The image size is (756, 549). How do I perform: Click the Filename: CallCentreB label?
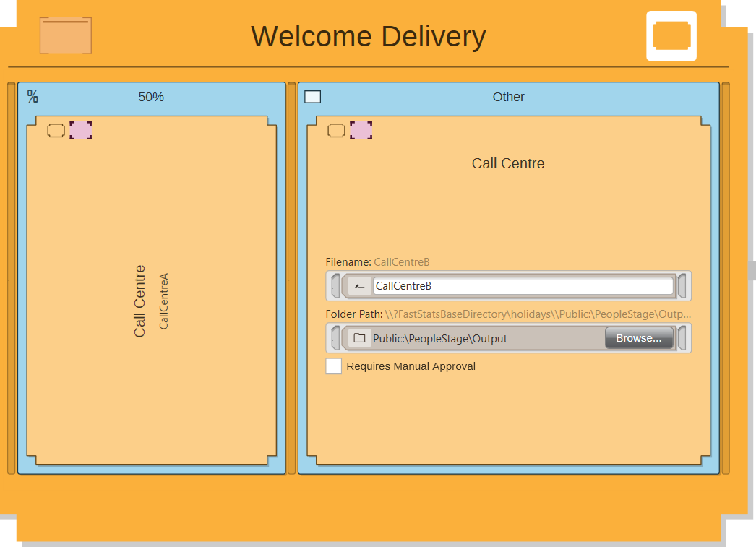click(377, 262)
